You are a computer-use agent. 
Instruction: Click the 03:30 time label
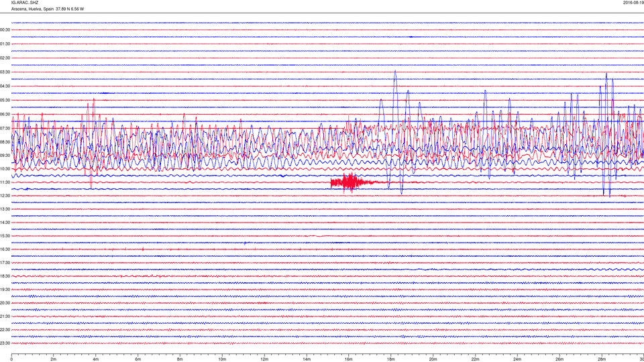[x=5, y=72]
